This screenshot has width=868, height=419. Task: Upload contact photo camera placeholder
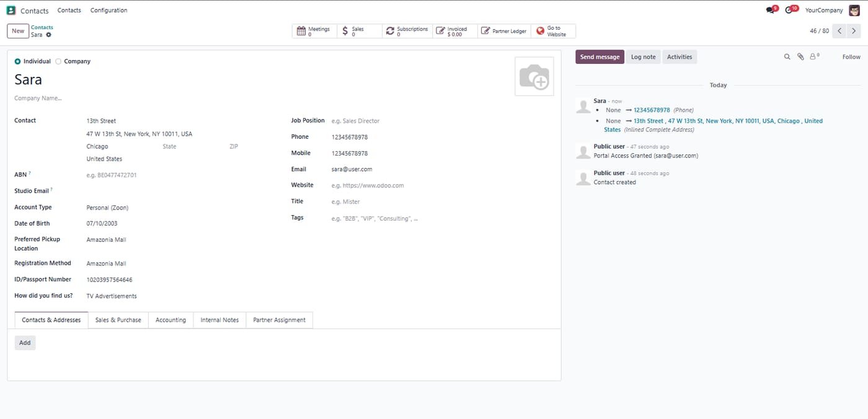[534, 76]
